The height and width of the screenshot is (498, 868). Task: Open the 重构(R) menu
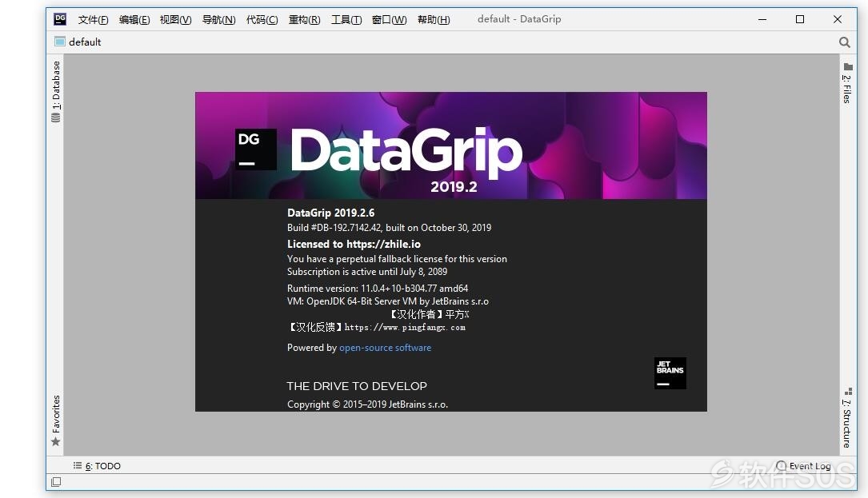click(305, 20)
